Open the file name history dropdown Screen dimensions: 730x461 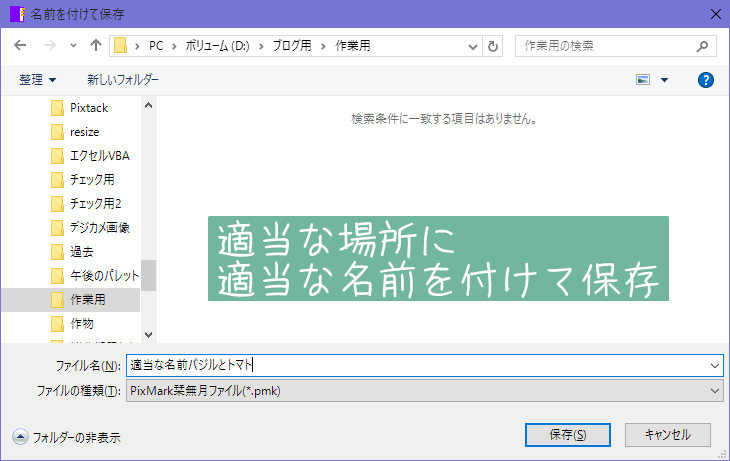tap(715, 366)
